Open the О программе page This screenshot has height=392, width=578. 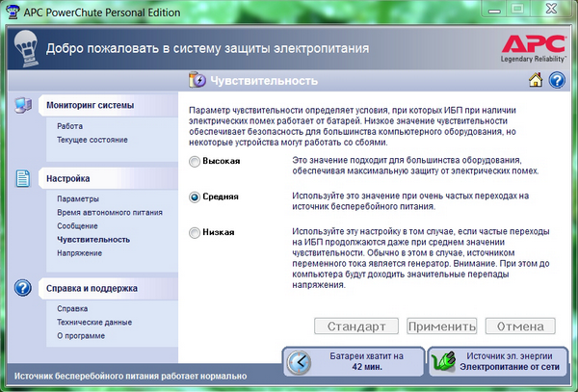coord(81,335)
